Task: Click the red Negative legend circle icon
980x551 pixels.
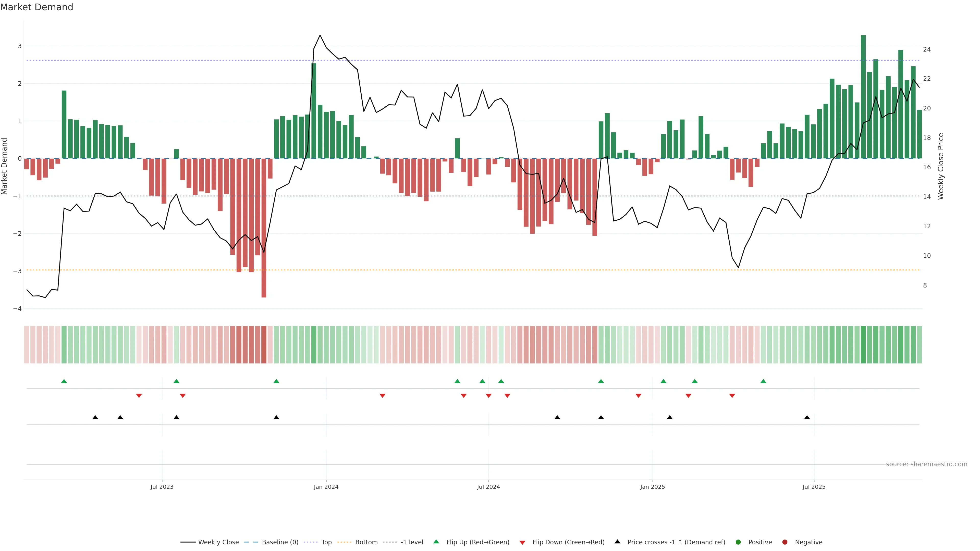Action: click(x=785, y=542)
